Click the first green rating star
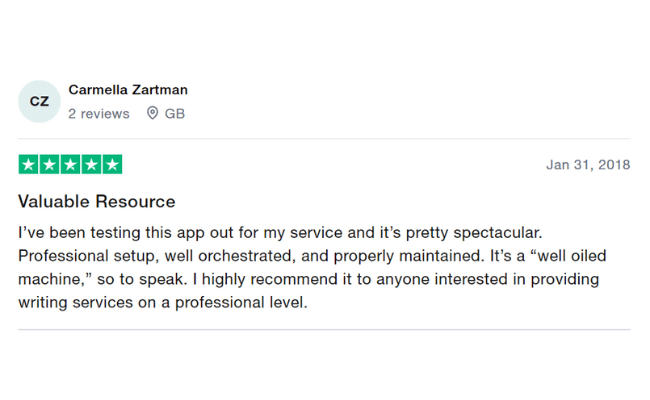 (x=29, y=165)
